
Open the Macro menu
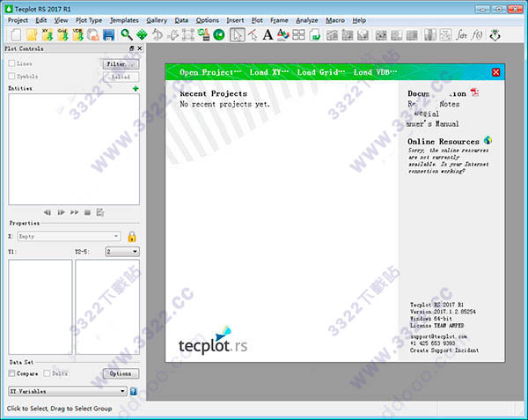click(335, 20)
